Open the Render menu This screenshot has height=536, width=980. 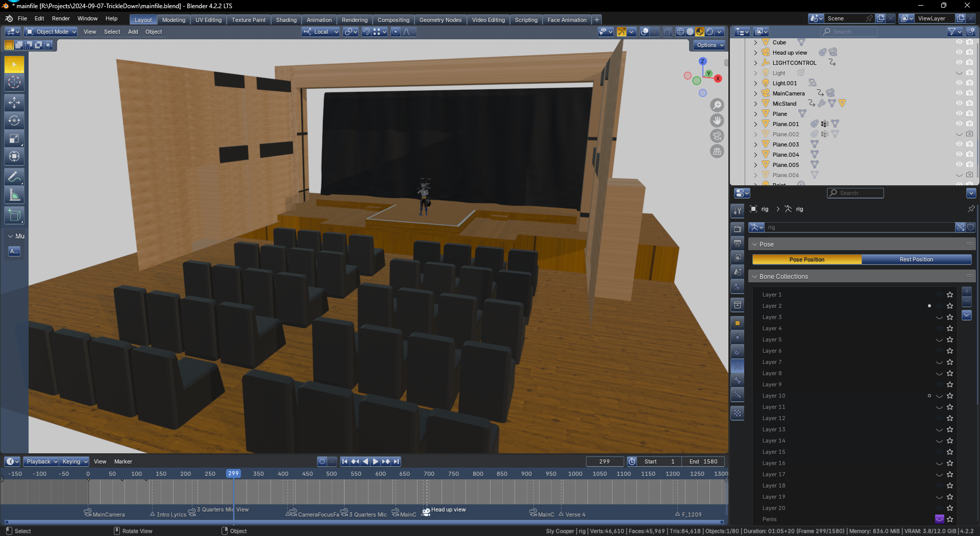pos(61,18)
